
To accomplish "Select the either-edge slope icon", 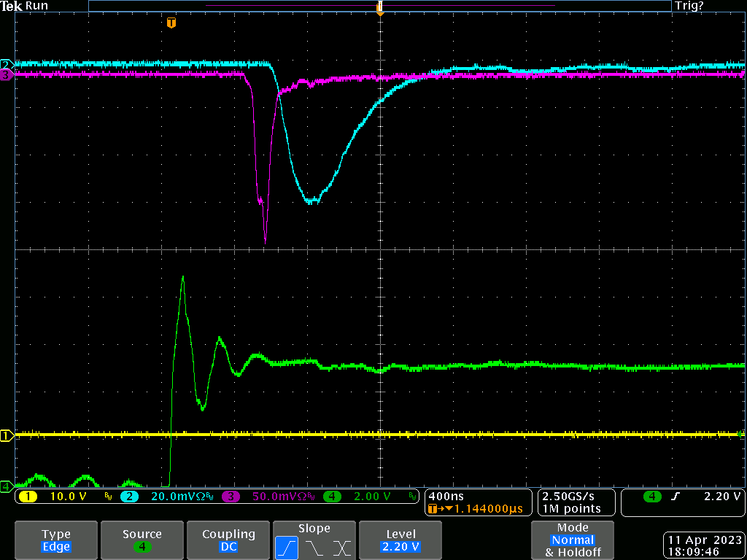I will point(341,547).
